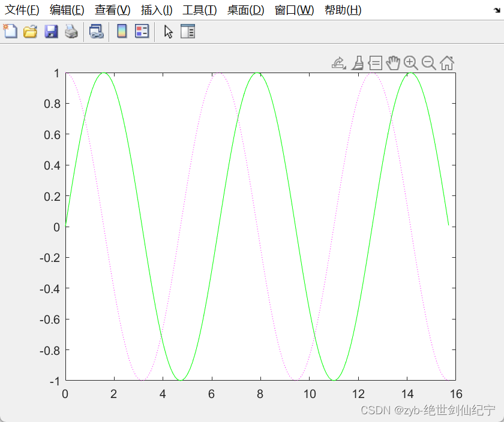The image size is (504, 422).
Task: Click the y-axis label -0.6
Action: click(50, 319)
